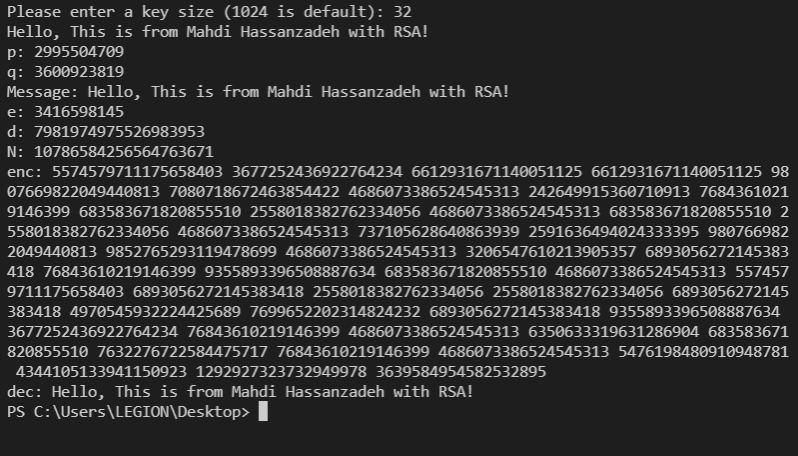Image resolution: width=798 pixels, height=456 pixels.
Task: Click the "dec:" decrypted output line
Action: coord(240,391)
